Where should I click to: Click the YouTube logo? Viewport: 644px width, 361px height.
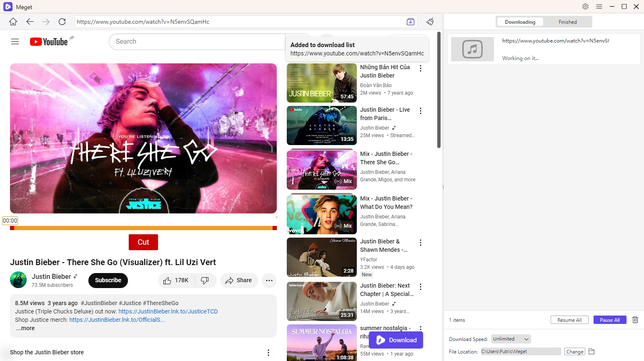49,42
